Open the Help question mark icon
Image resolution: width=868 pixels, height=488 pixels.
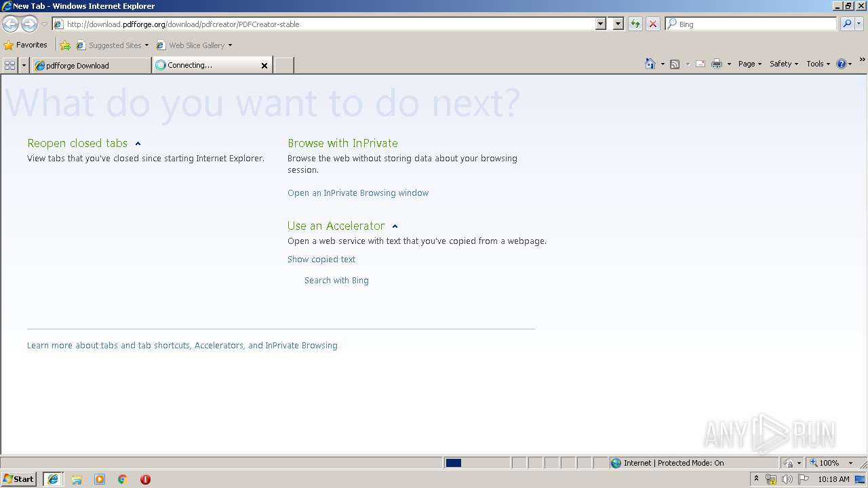842,64
